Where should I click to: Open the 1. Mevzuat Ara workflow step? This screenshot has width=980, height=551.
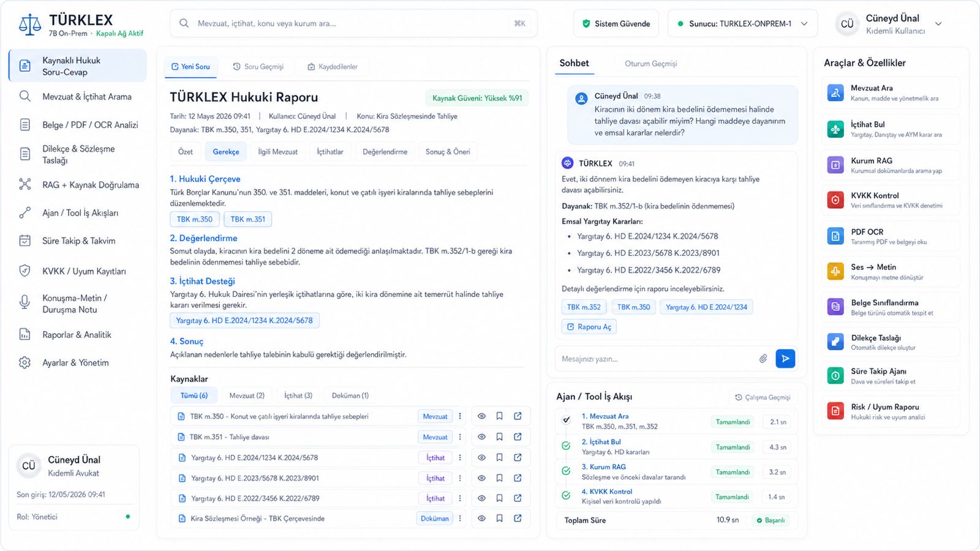pos(677,421)
